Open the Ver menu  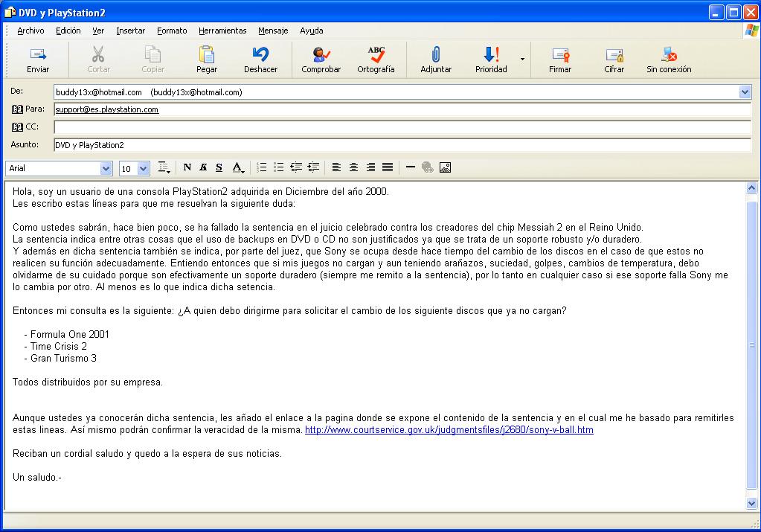(x=98, y=31)
